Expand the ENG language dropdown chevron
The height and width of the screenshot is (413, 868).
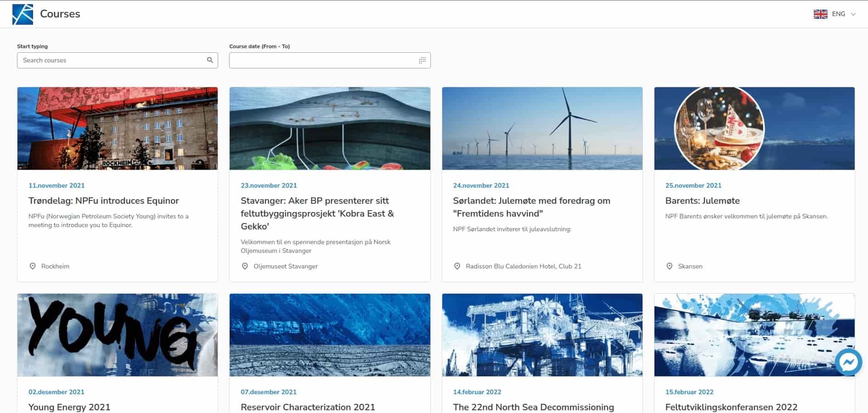[x=853, y=14]
